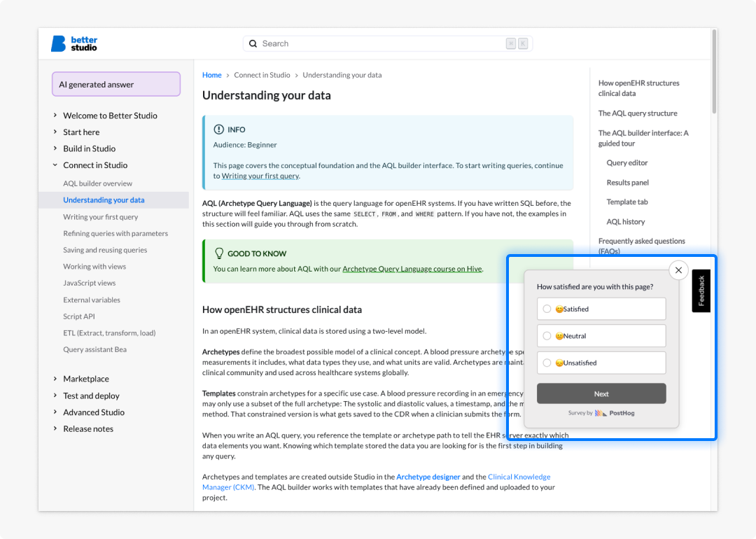The image size is (756, 539).
Task: Jump to Query editor section
Action: coord(626,163)
